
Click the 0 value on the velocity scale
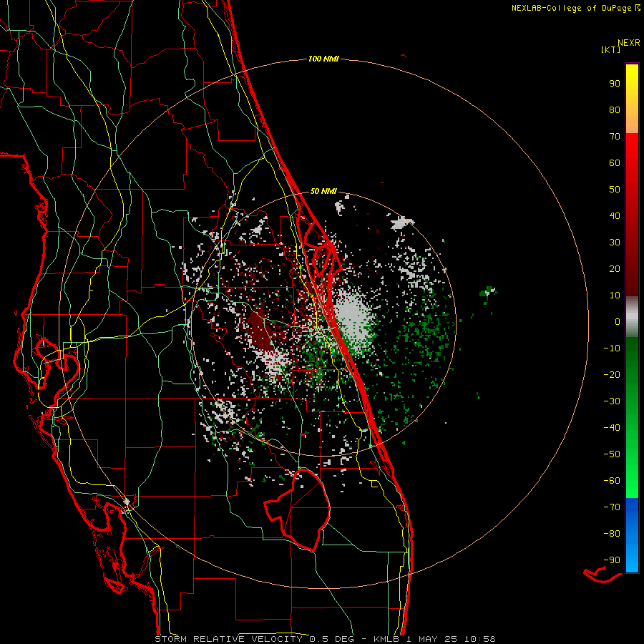coord(618,321)
